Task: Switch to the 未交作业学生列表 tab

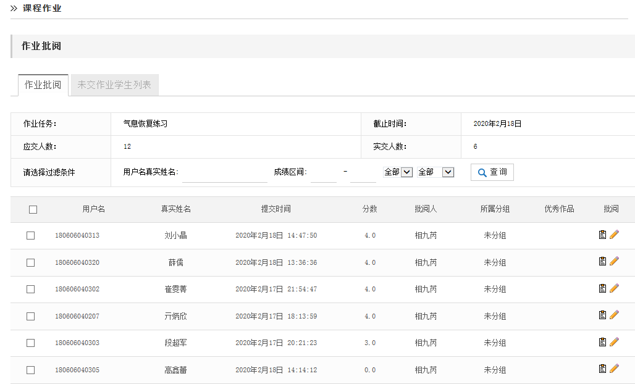Action: 114,85
